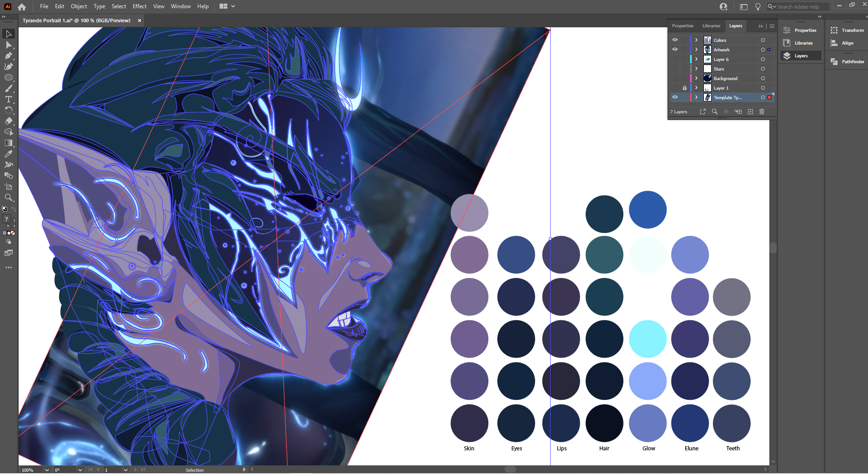Click target circle of Background layer
Image resolution: width=868 pixels, height=474 pixels.
[x=763, y=78]
